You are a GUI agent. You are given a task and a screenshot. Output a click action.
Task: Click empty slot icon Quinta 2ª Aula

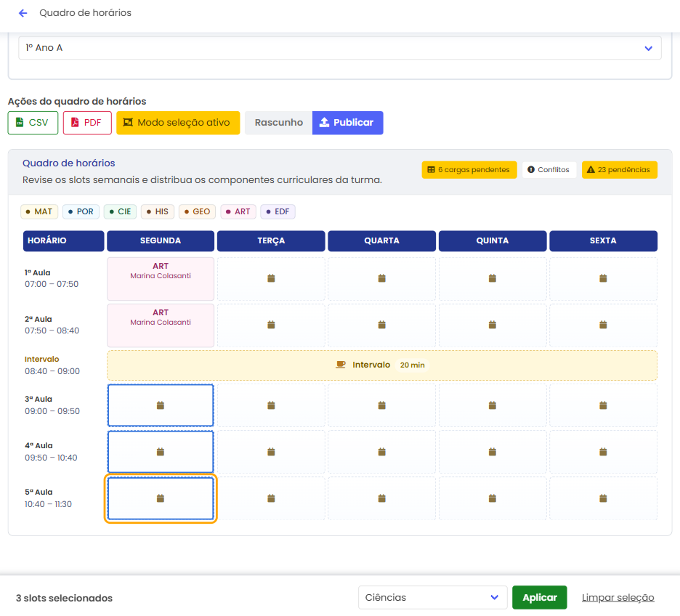[493, 325]
